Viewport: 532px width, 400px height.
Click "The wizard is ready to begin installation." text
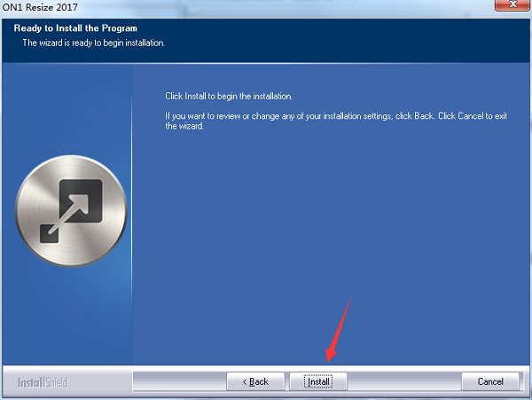94,43
